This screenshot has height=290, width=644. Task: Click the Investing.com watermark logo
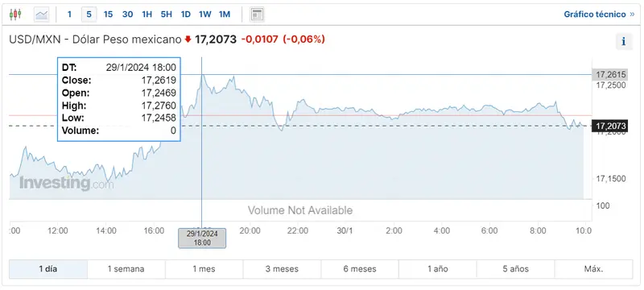(x=66, y=183)
